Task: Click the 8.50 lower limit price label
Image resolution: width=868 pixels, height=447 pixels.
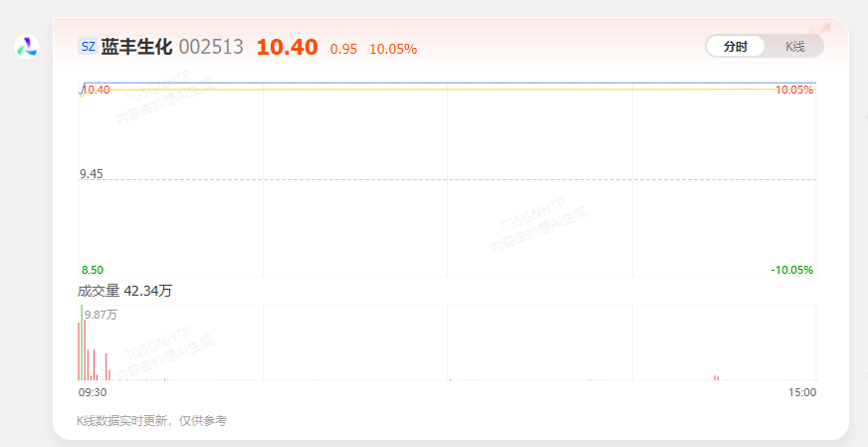Action: tap(93, 270)
